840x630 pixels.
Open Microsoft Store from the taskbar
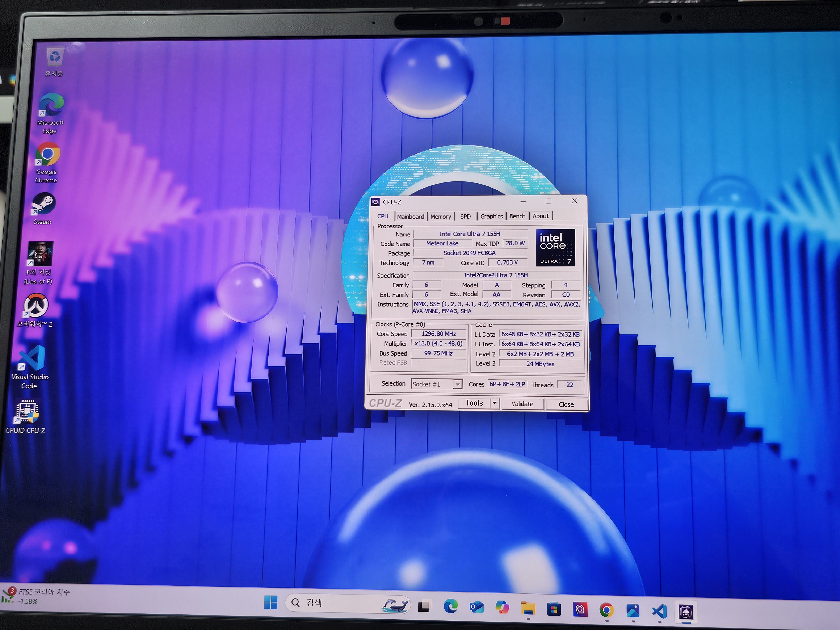554,609
